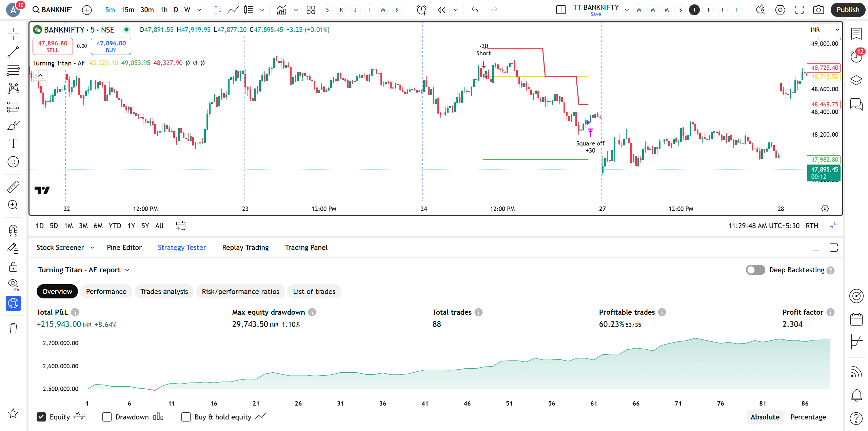The height and width of the screenshot is (431, 868).
Task: Click the BUY 47,896.80 button
Action: [111, 46]
